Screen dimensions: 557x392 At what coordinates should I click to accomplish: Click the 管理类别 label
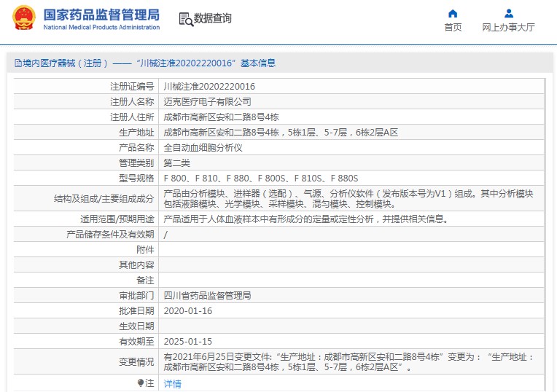click(x=136, y=163)
